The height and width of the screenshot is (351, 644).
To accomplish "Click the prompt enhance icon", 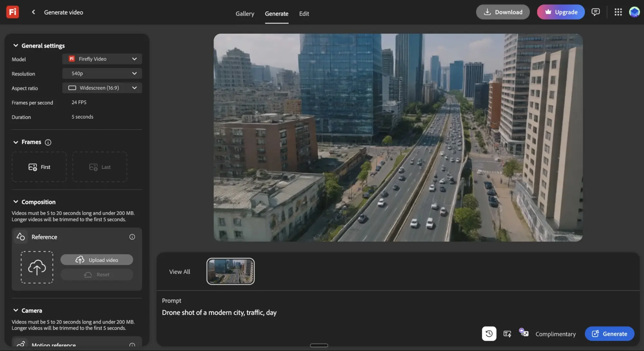I will [507, 334].
